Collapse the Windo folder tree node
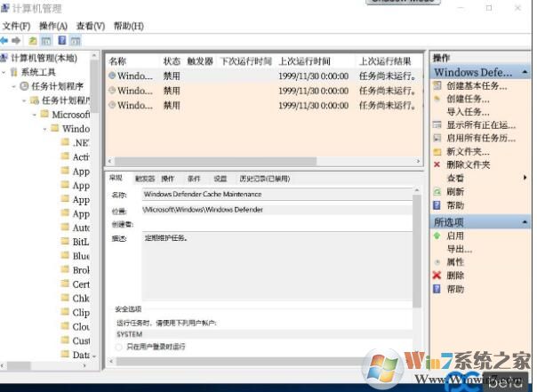537x392 pixels. pos(44,129)
